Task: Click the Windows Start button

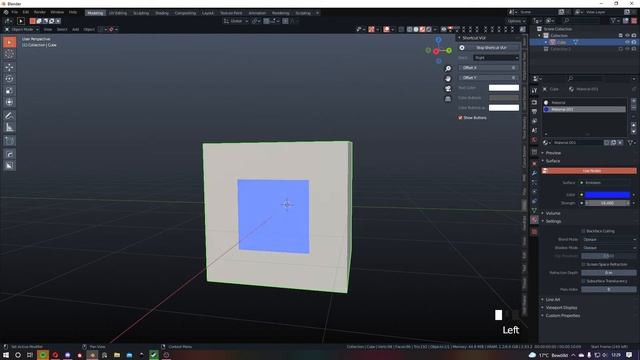Action: 6,355
